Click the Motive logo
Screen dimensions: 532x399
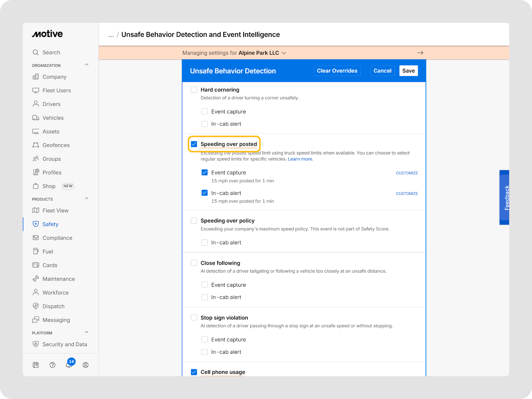(47, 34)
